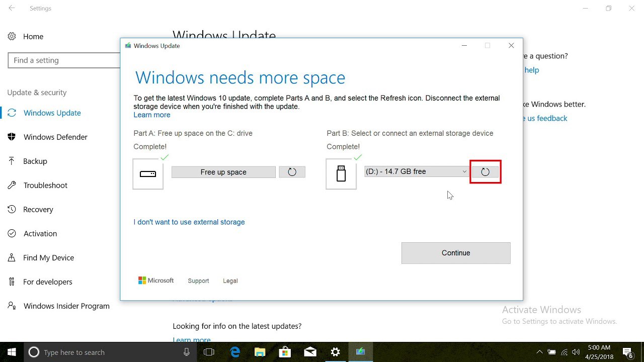The height and width of the screenshot is (362, 644).
Task: Click the C: drive icon in Part A
Action: tap(148, 174)
